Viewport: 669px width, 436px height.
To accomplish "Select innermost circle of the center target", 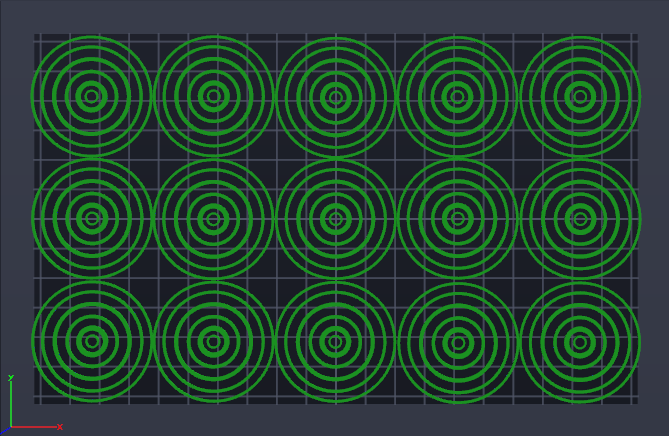I will [336, 219].
